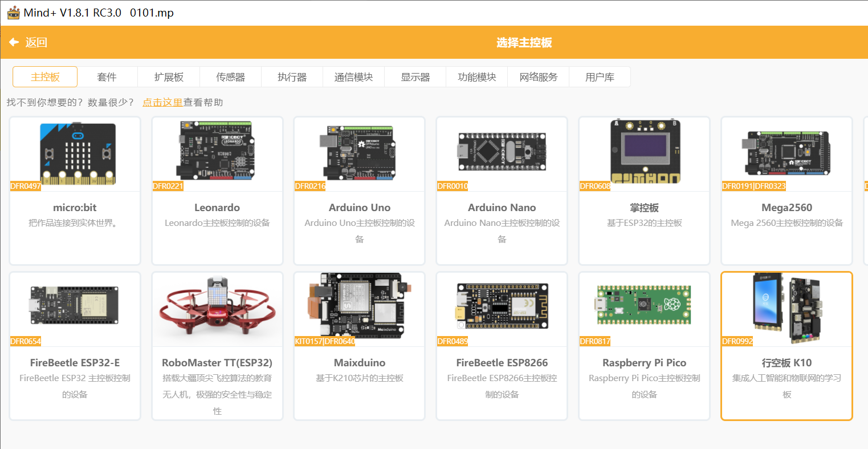
Task: Open the 用户库 tab
Action: pyautogui.click(x=600, y=77)
